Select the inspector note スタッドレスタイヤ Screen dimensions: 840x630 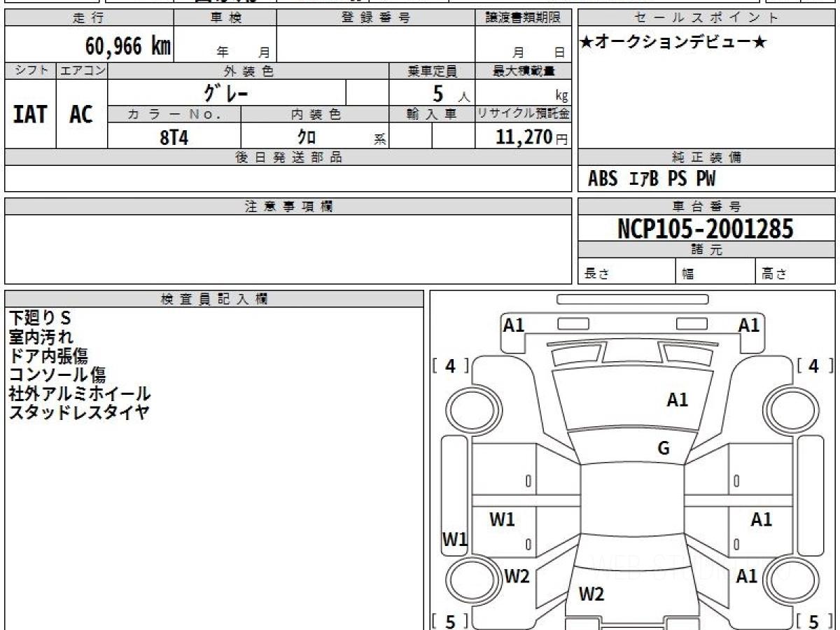pos(79,412)
